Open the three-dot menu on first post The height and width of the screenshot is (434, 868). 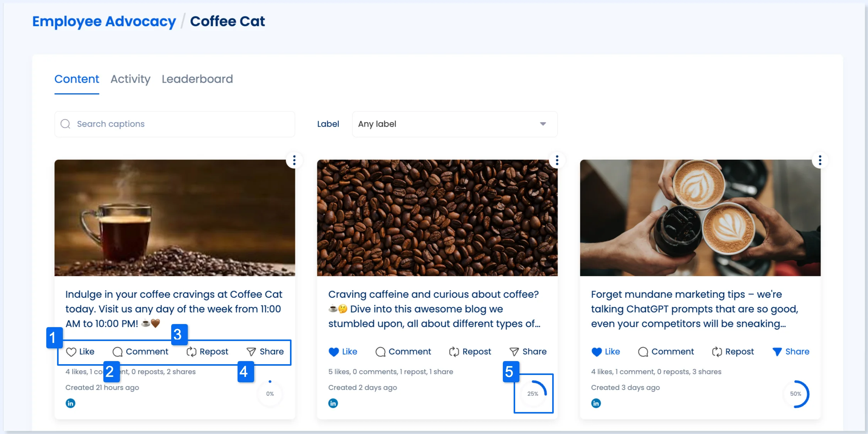pos(294,160)
